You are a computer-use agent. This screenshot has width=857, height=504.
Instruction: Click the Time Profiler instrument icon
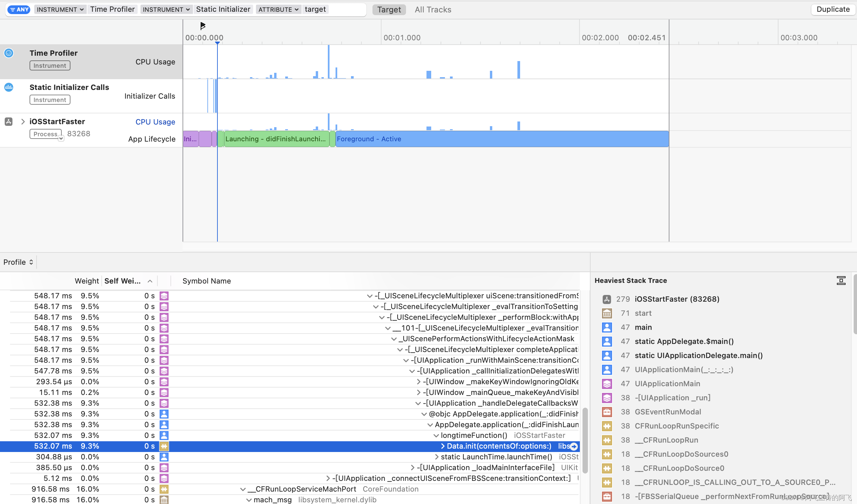(9, 53)
